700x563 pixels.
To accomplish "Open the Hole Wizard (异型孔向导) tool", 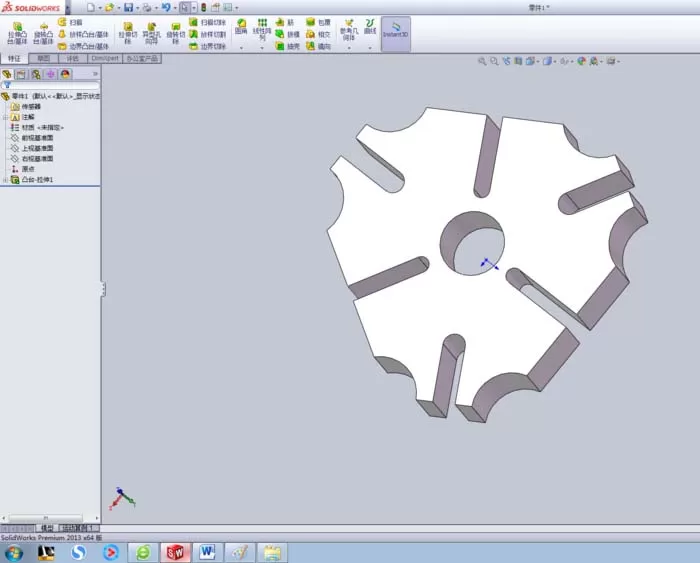I will click(151, 33).
